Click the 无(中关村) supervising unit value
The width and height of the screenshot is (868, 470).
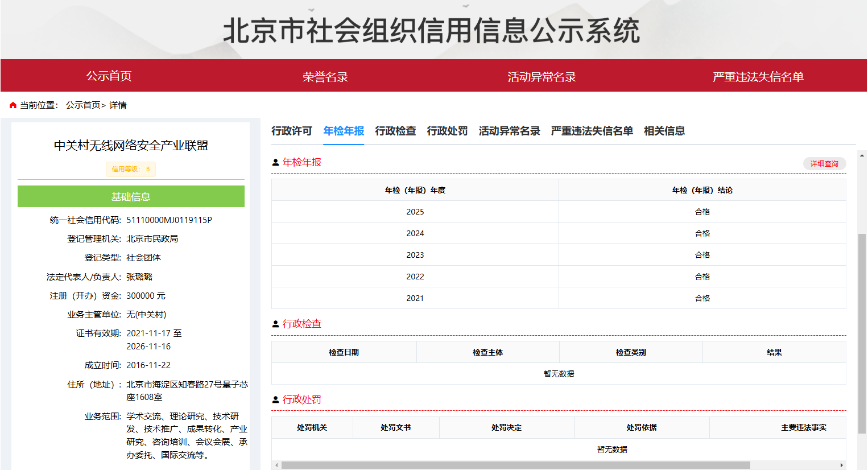[146, 315]
